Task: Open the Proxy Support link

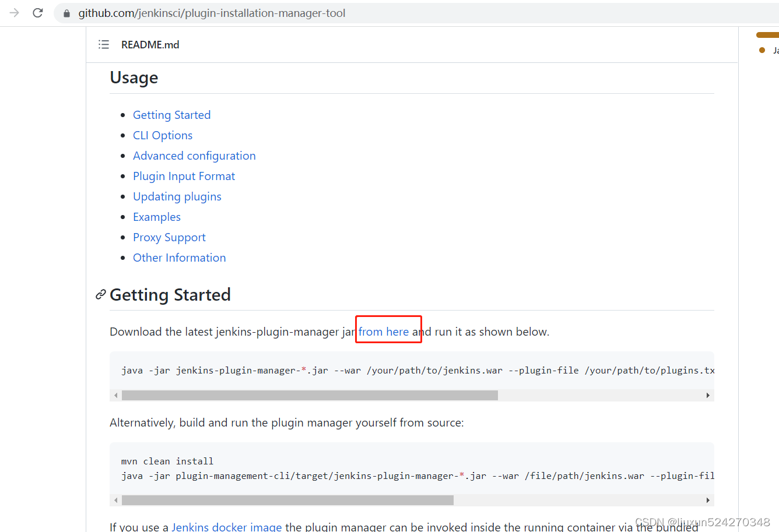Action: (x=169, y=237)
